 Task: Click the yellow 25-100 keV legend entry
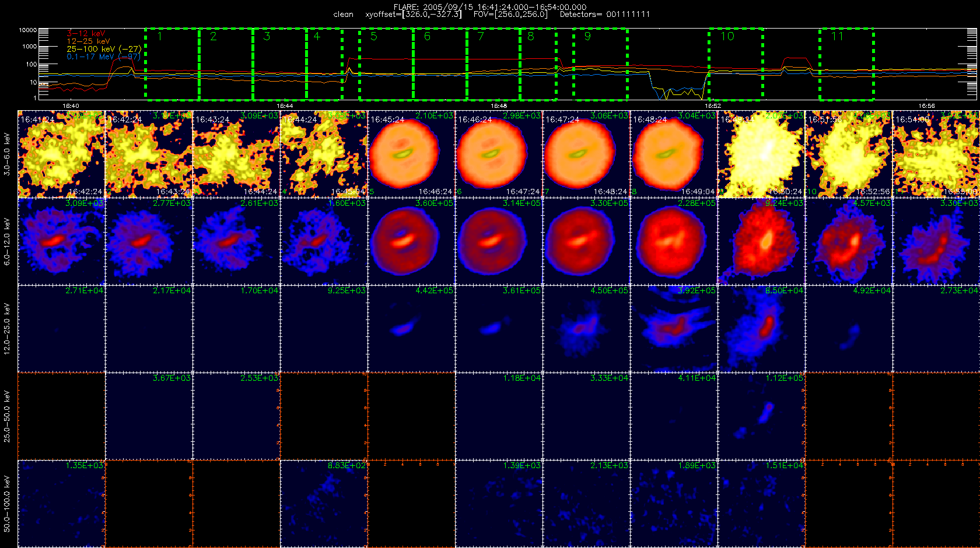[x=103, y=49]
